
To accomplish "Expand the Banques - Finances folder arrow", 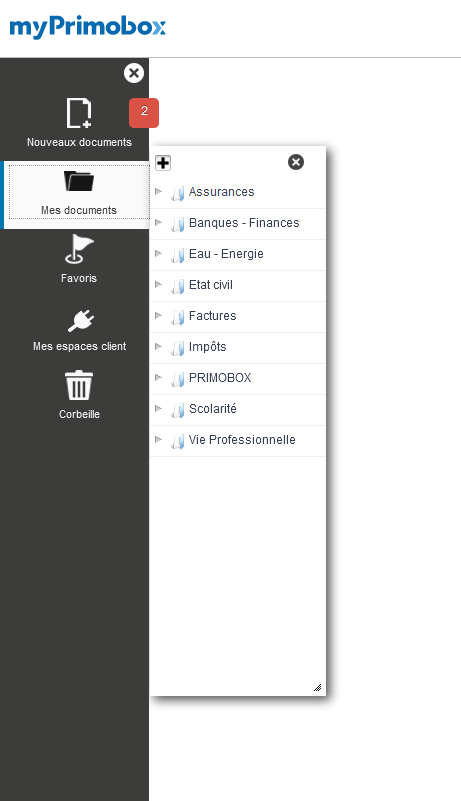I will [158, 222].
